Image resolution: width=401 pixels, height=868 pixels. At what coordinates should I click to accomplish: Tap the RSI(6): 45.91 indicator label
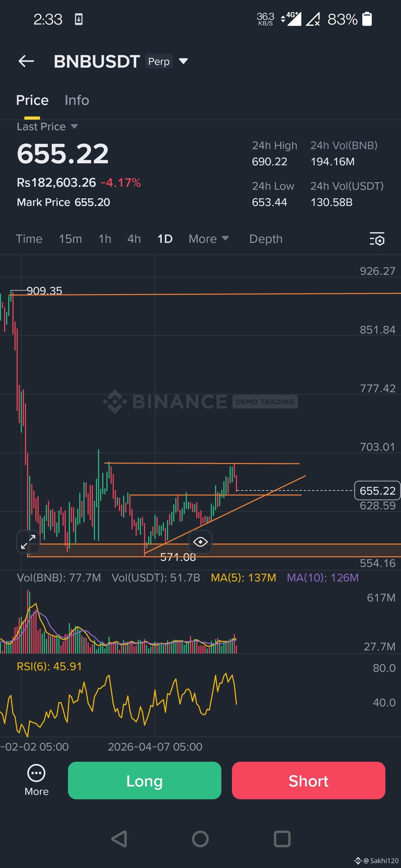point(49,667)
